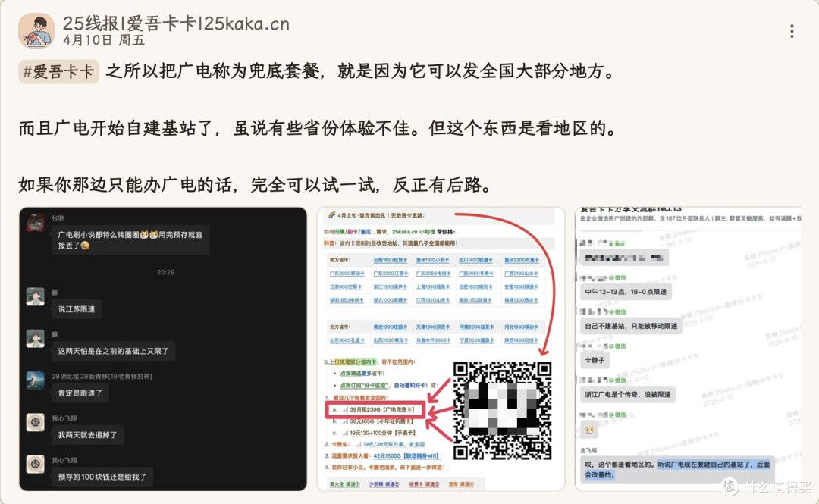Open the three-dot more options menu
The height and width of the screenshot is (504, 819).
(792, 31)
